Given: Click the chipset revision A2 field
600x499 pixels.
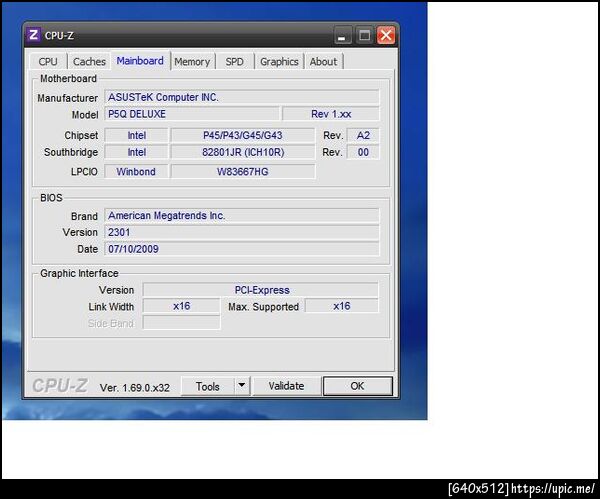Looking at the screenshot, I should 363,135.
